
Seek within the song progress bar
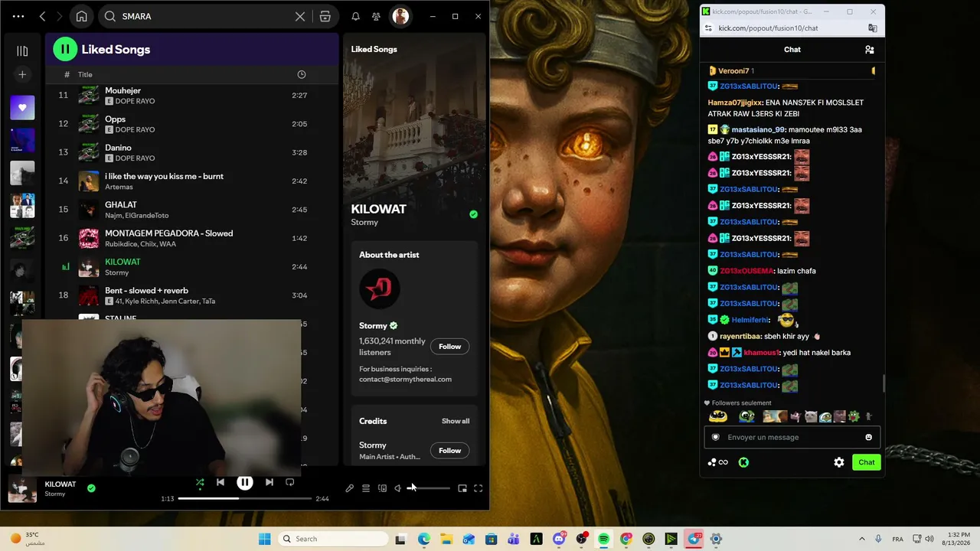point(245,498)
